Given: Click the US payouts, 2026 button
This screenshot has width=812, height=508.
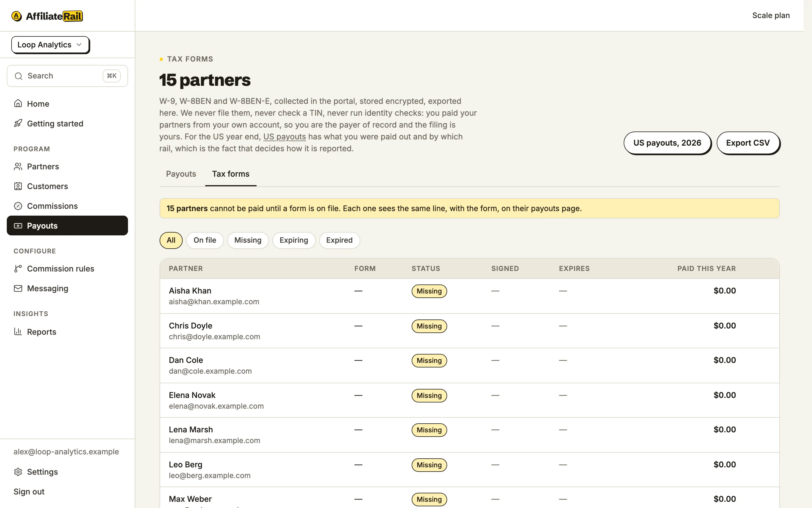Looking at the screenshot, I should coord(667,143).
